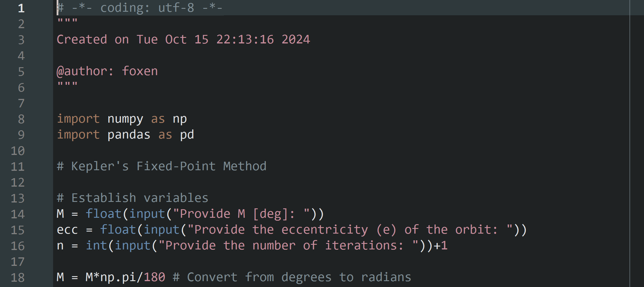
Task: Click the number 180 on line 18
Action: pos(154,278)
